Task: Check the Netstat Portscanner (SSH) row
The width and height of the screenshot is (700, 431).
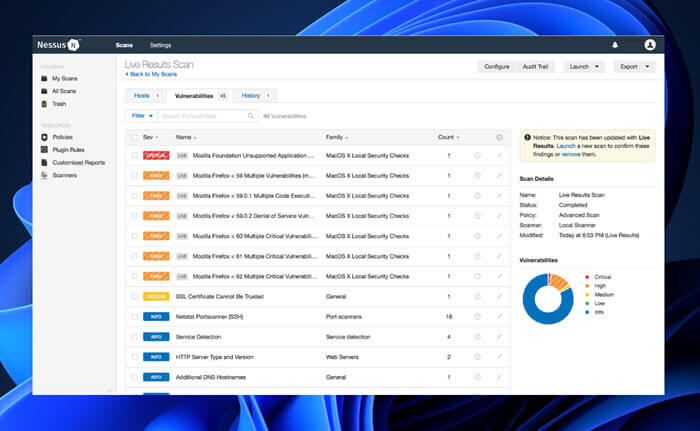Action: tap(134, 317)
